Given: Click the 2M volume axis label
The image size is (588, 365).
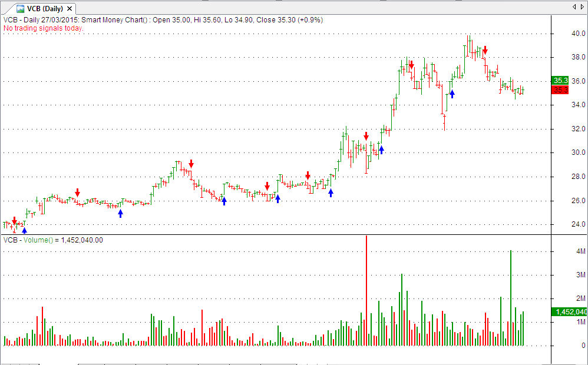Looking at the screenshot, I should 581,298.
